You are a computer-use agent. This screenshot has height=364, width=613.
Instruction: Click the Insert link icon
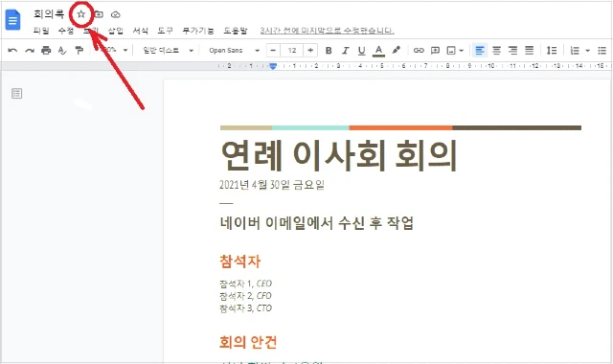tap(419, 51)
